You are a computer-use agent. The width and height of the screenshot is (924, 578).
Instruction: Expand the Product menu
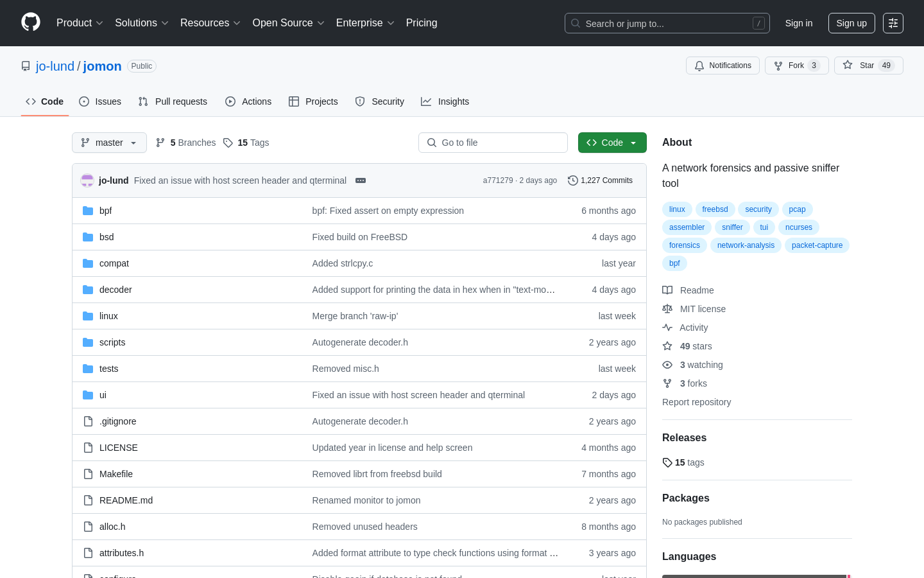tap(80, 22)
